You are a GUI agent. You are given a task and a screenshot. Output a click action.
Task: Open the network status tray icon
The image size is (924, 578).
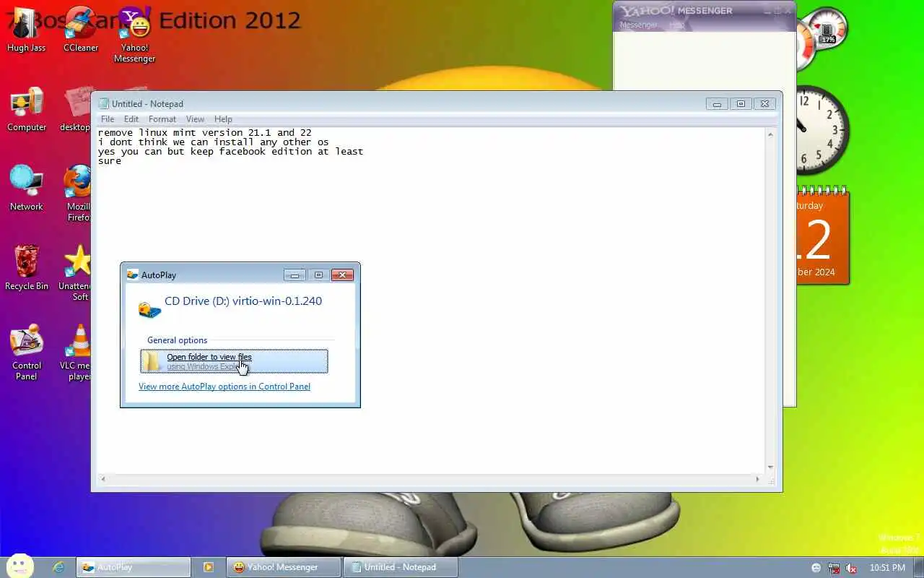tap(834, 568)
